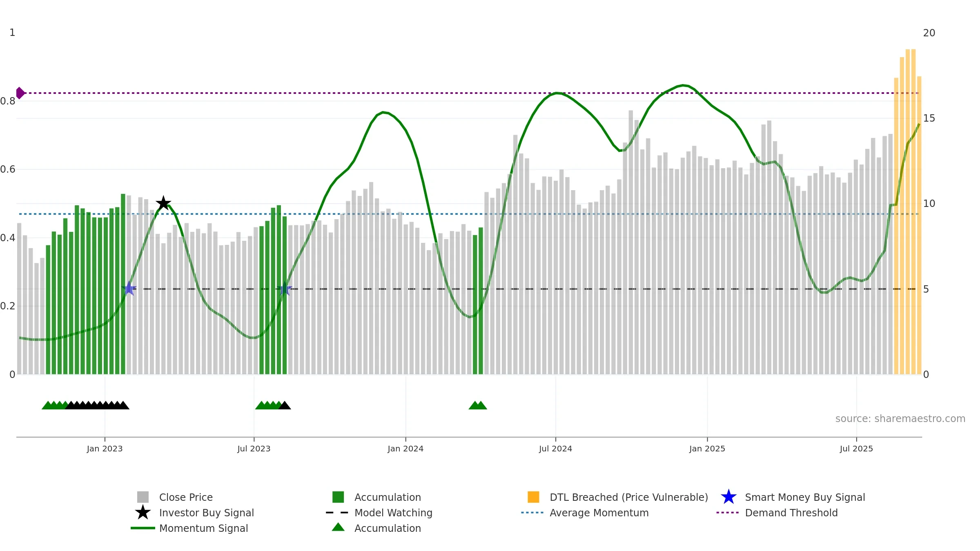Toggle the Close Price legend entry
The image size is (980, 551).
(x=175, y=497)
